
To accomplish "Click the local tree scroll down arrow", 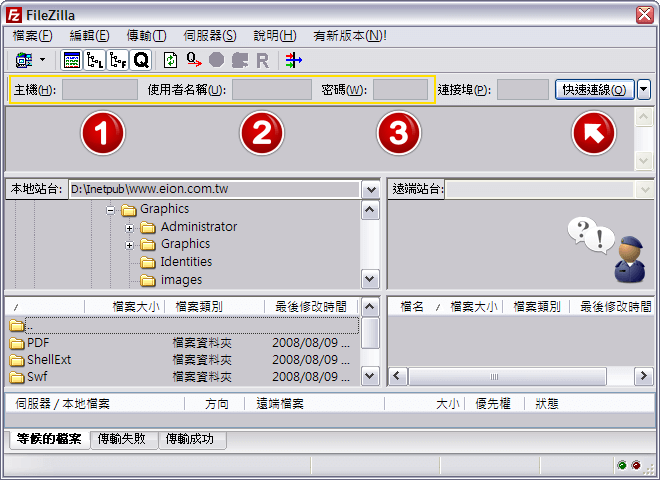I will 370,279.
